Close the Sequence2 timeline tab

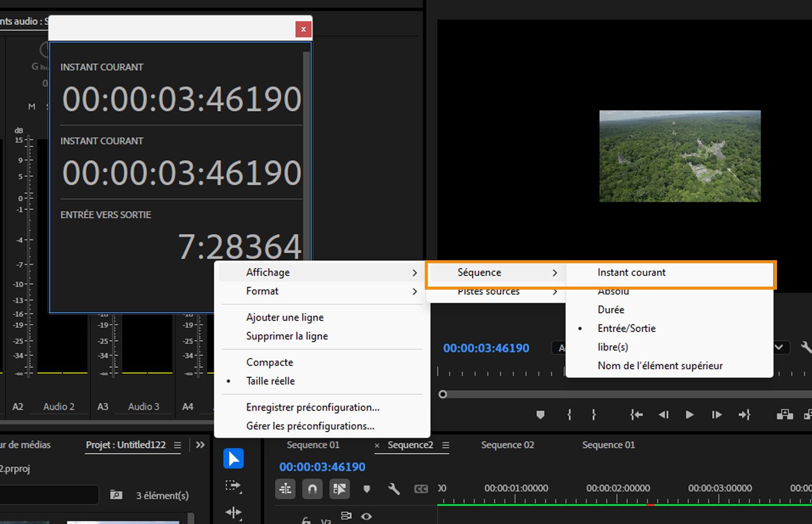(377, 445)
